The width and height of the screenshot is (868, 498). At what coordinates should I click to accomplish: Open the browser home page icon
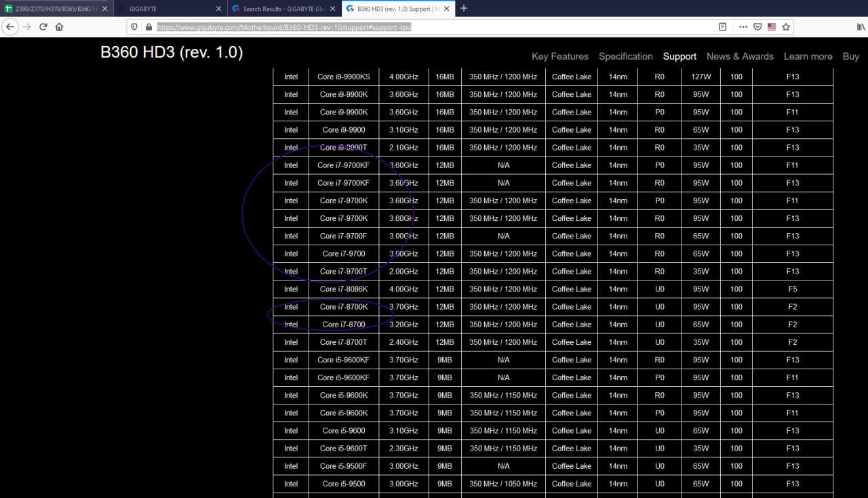59,26
